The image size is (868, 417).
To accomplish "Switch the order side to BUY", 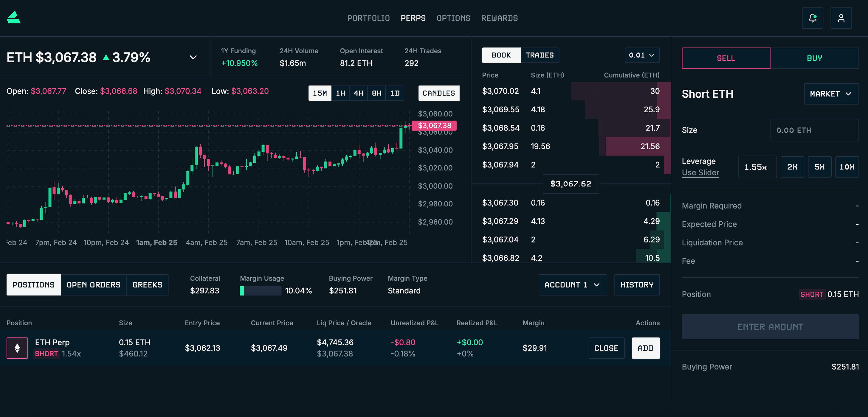I will (814, 58).
